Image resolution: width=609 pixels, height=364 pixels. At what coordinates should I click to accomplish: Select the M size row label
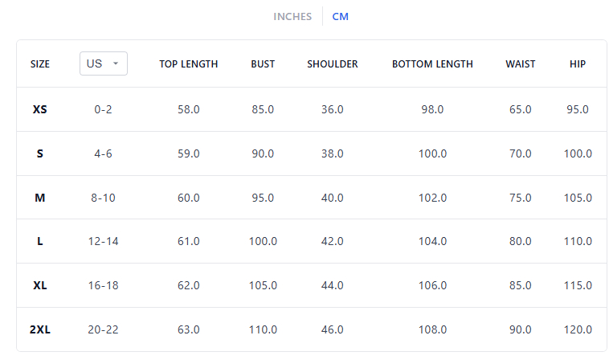(40, 198)
